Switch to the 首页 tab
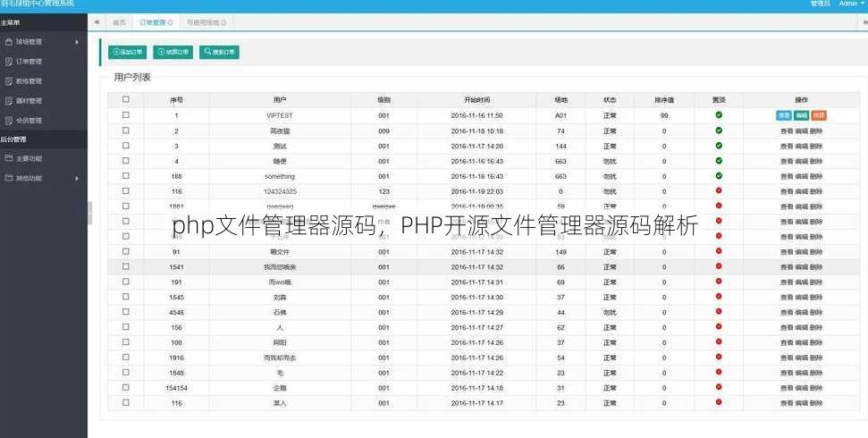The height and width of the screenshot is (438, 868). 119,22
